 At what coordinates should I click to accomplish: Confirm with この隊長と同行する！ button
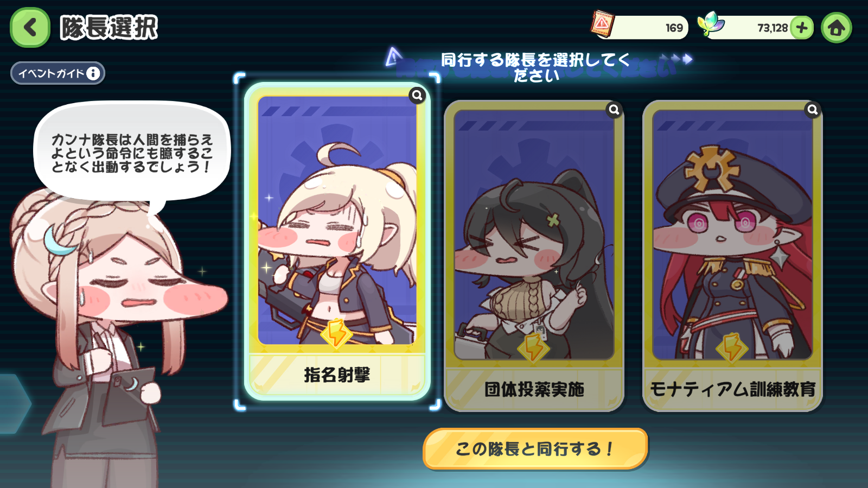coord(535,448)
